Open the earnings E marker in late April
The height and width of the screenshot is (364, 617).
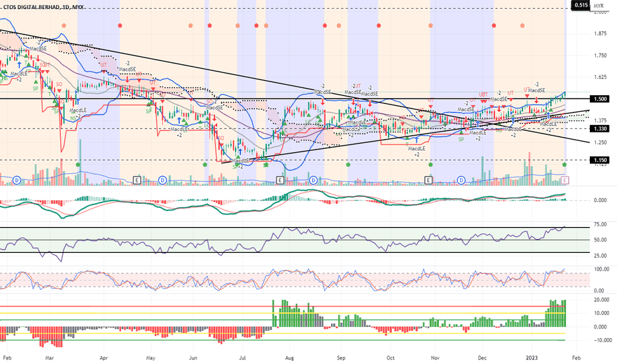(x=136, y=180)
